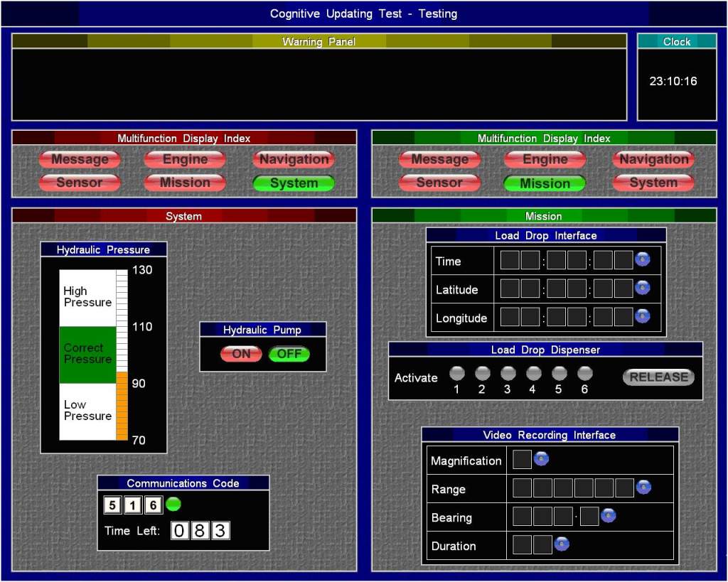The height and width of the screenshot is (582, 728).
Task: Click the Bearing row blue dial icon
Action: [x=608, y=516]
